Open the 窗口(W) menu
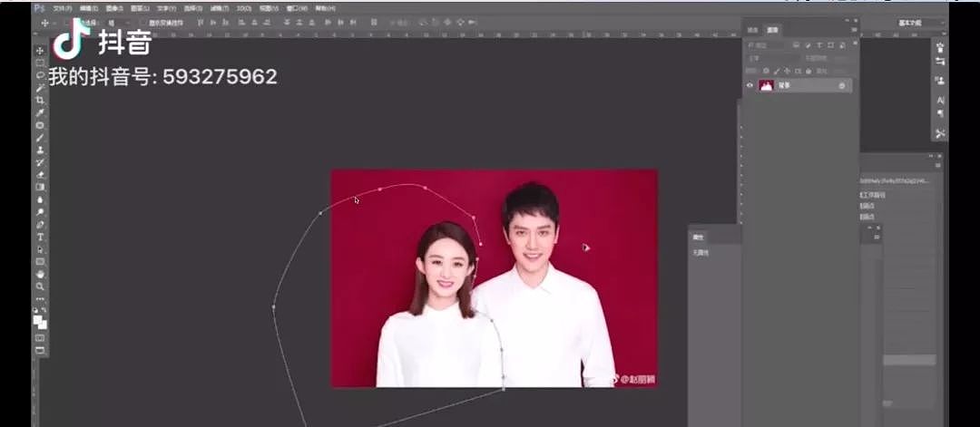Screen dimensions: 980x427 (x=297, y=9)
